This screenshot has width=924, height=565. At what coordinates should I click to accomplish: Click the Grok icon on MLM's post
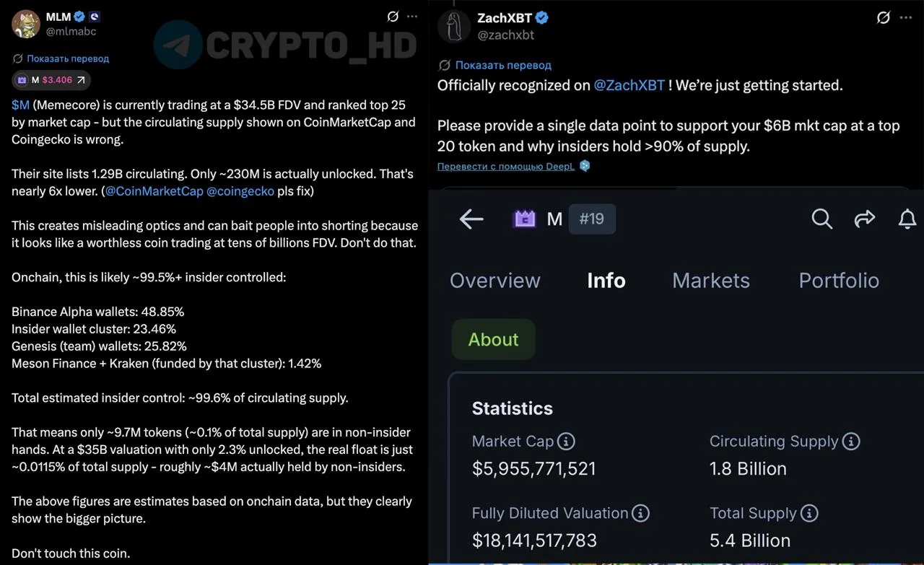tap(393, 17)
